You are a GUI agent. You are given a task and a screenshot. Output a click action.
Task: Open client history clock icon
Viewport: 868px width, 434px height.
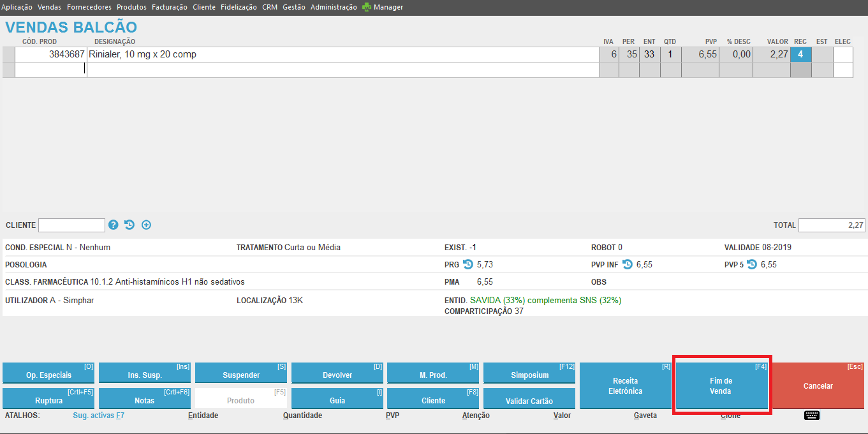[x=129, y=225]
